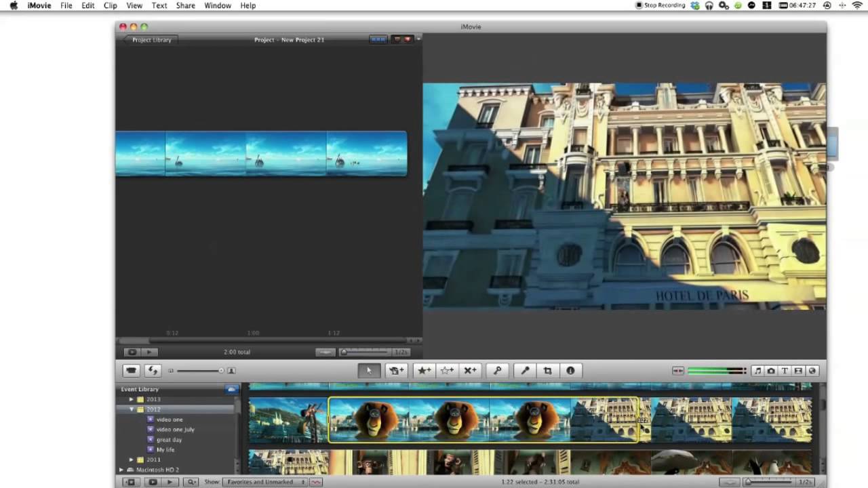Open the File menu

point(66,5)
